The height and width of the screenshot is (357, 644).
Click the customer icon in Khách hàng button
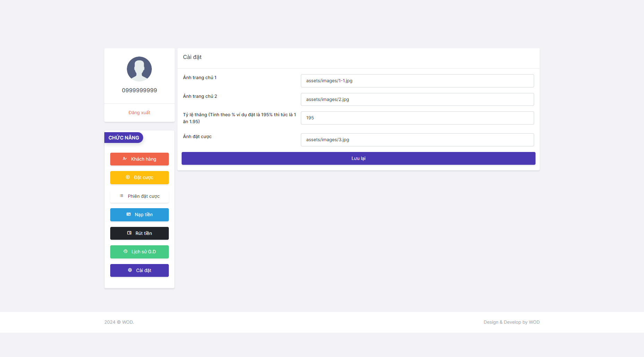pos(125,159)
